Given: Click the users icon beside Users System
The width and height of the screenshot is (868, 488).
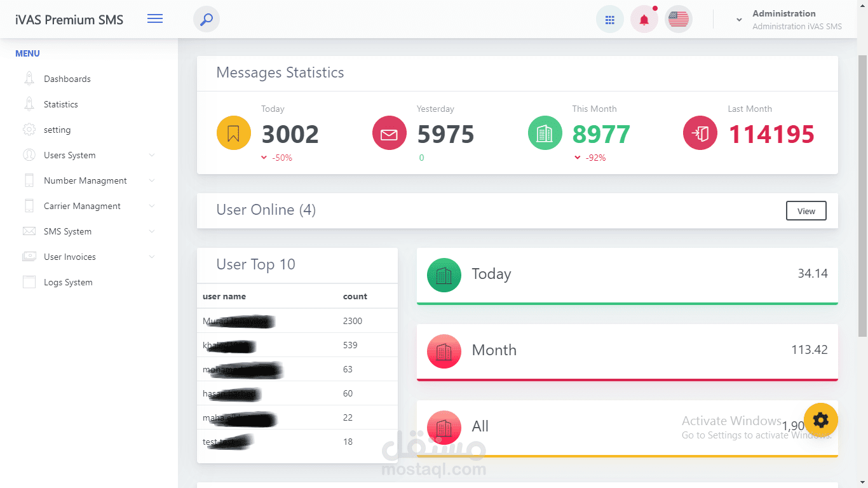Looking at the screenshot, I should (x=29, y=155).
